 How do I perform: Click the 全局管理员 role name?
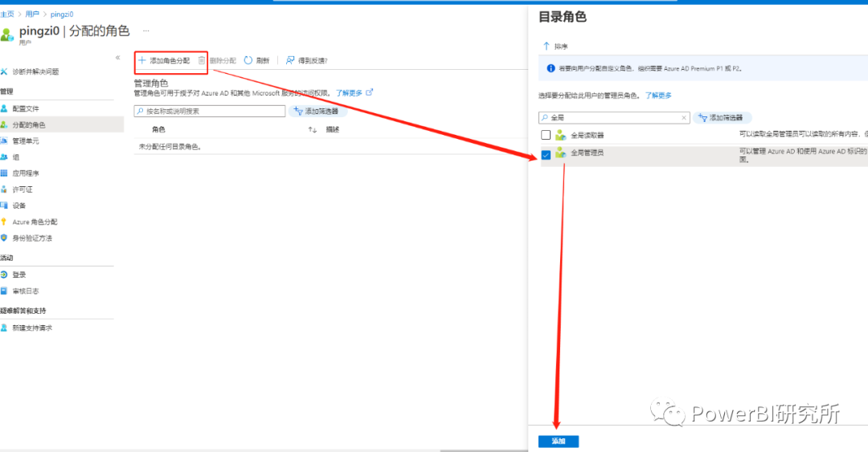[588, 153]
